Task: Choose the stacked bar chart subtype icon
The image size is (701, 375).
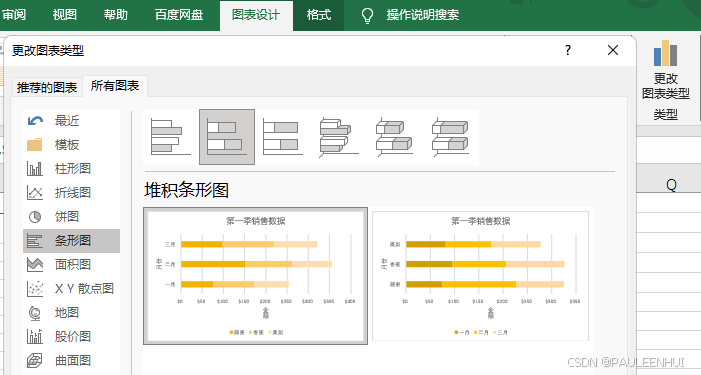Action: pyautogui.click(x=227, y=137)
